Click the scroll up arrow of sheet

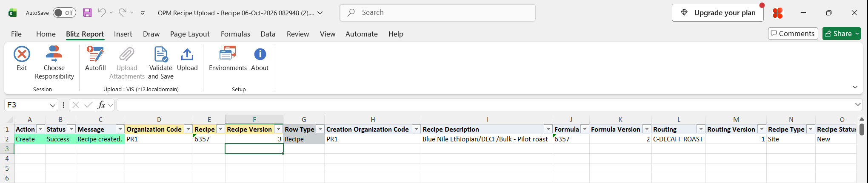coord(862,119)
